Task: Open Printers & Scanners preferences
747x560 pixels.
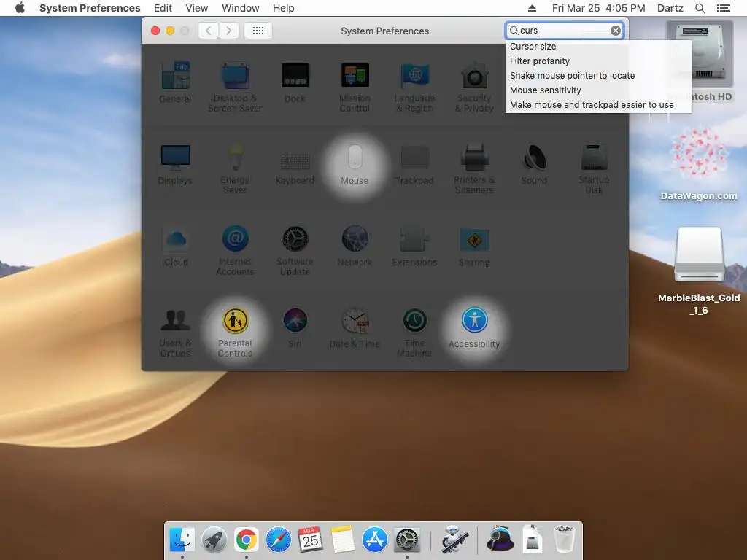Action: click(x=474, y=168)
